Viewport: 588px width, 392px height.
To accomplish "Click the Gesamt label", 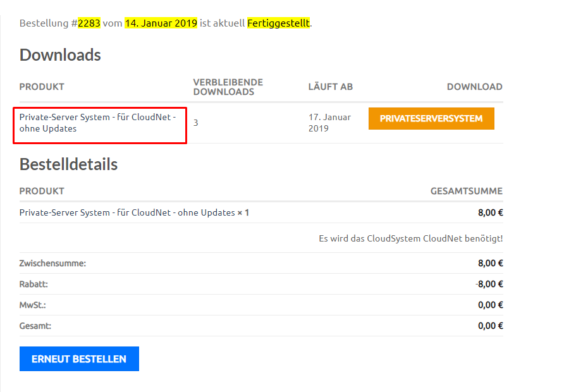I will tap(35, 326).
